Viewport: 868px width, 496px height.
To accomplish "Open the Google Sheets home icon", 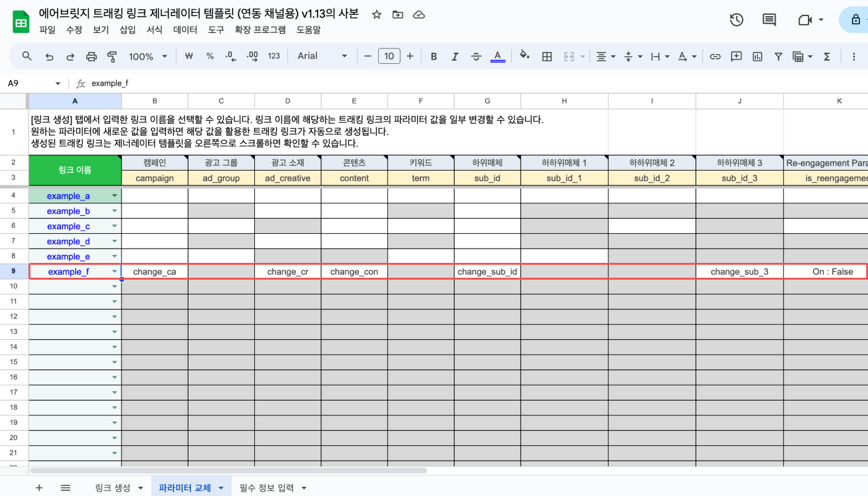I will [x=20, y=22].
